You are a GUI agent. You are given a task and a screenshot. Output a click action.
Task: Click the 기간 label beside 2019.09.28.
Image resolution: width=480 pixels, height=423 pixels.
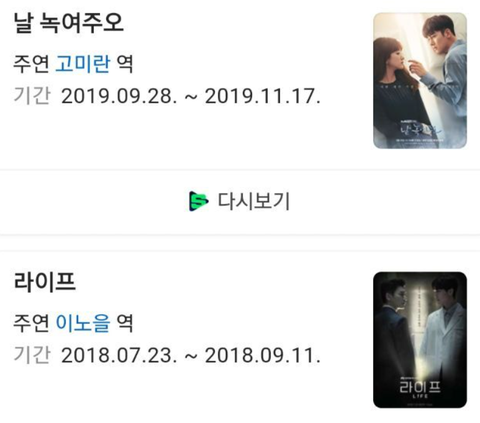pos(32,96)
